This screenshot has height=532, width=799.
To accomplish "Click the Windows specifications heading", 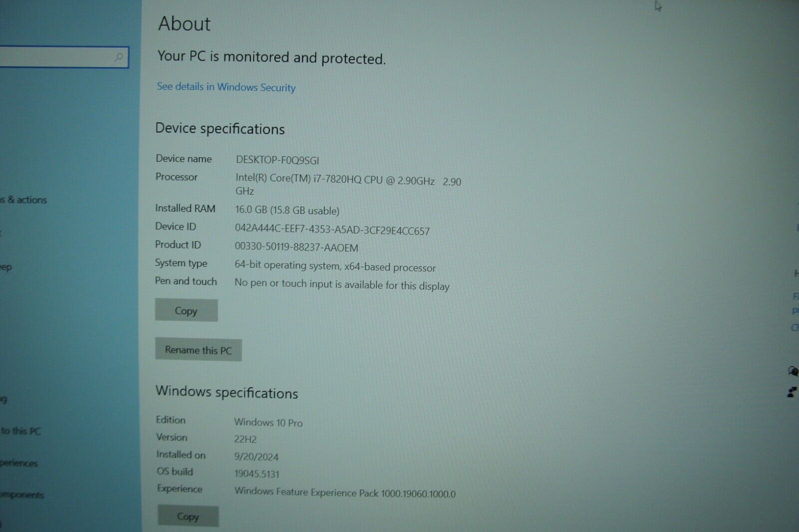I will (227, 392).
